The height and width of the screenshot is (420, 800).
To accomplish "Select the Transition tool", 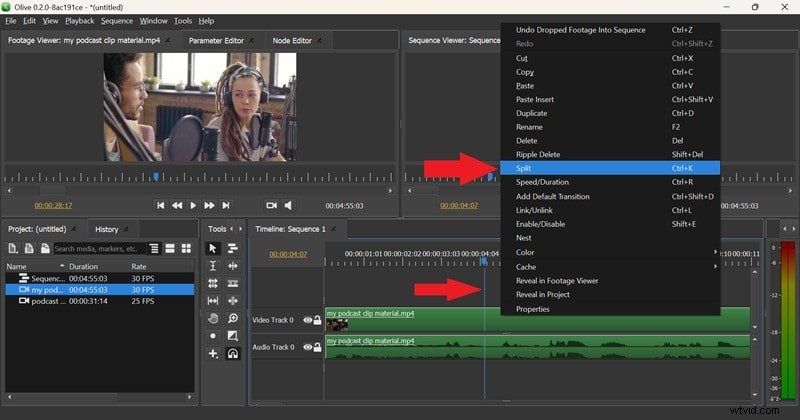I will (233, 336).
